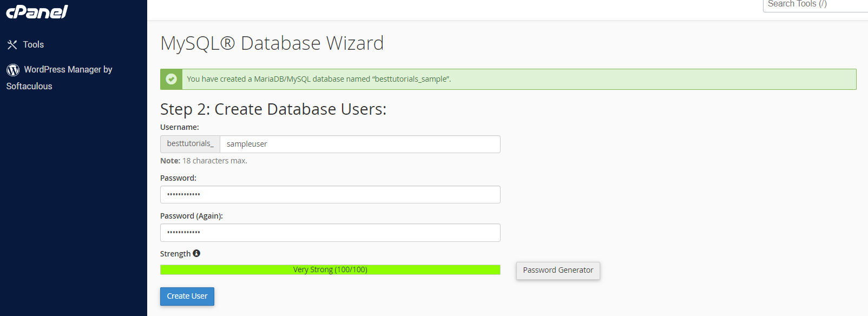Click the Create User button
868x316 pixels.
[x=187, y=297]
